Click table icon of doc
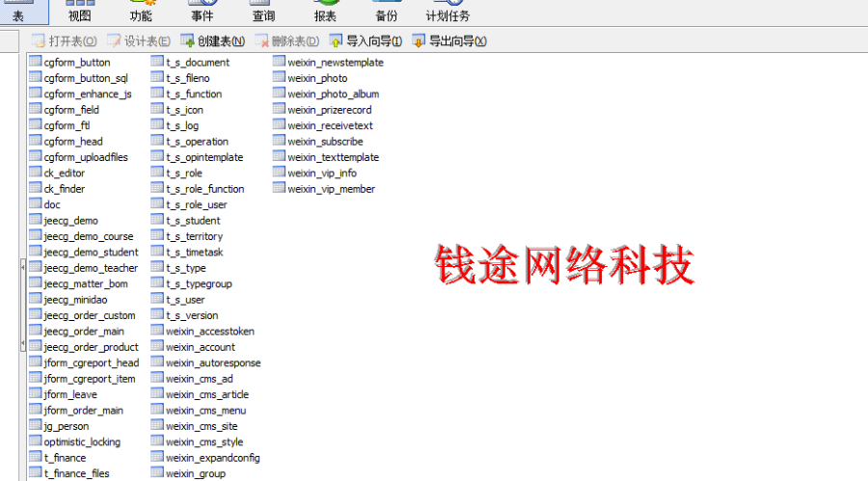Image resolution: width=868 pixels, height=481 pixels. click(x=36, y=203)
